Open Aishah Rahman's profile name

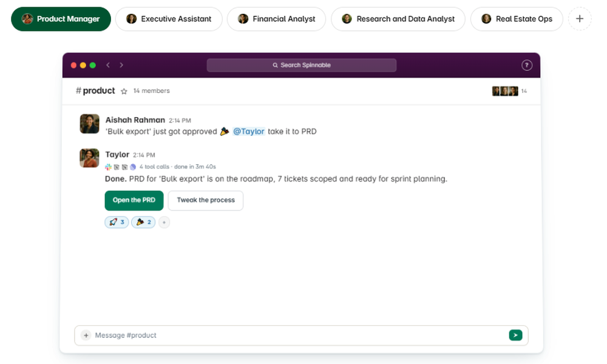click(135, 120)
